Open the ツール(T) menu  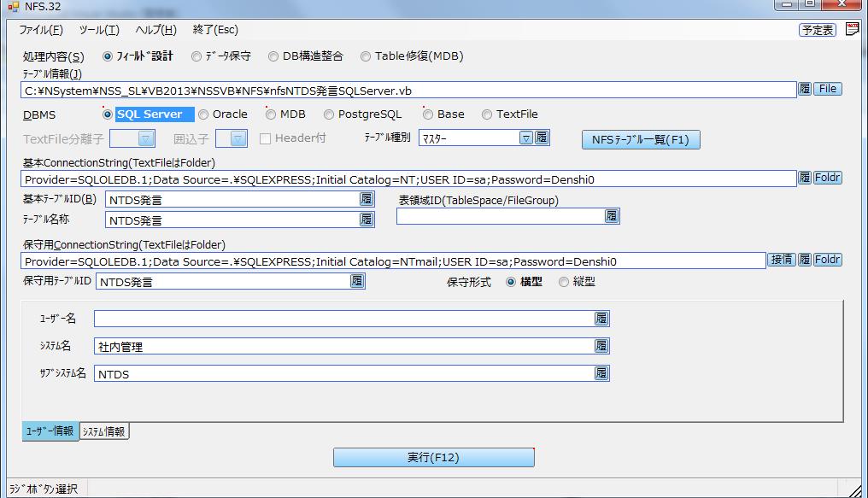(x=98, y=30)
